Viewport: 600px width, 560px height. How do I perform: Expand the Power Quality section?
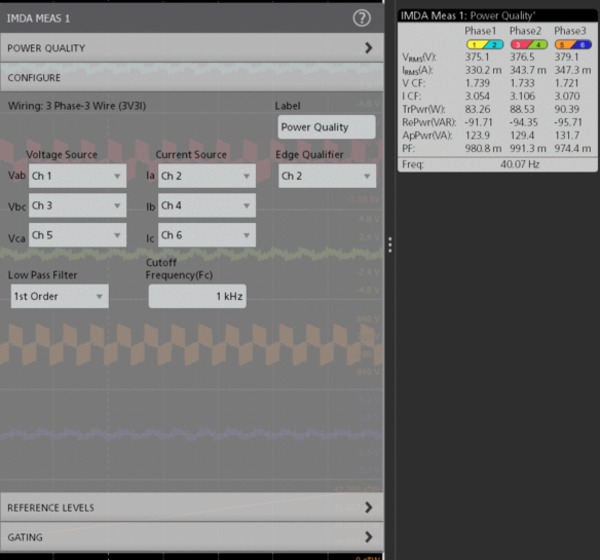point(192,47)
